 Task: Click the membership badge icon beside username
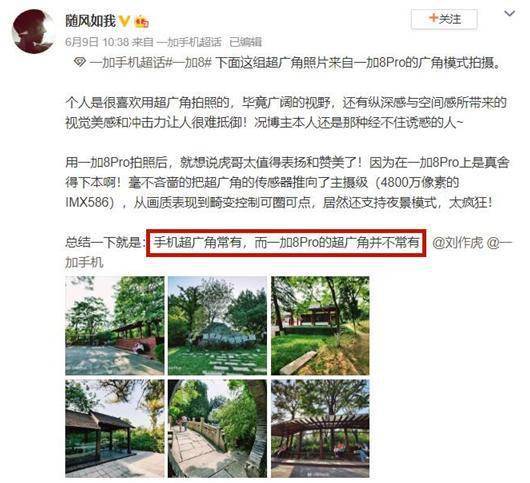coord(142,22)
